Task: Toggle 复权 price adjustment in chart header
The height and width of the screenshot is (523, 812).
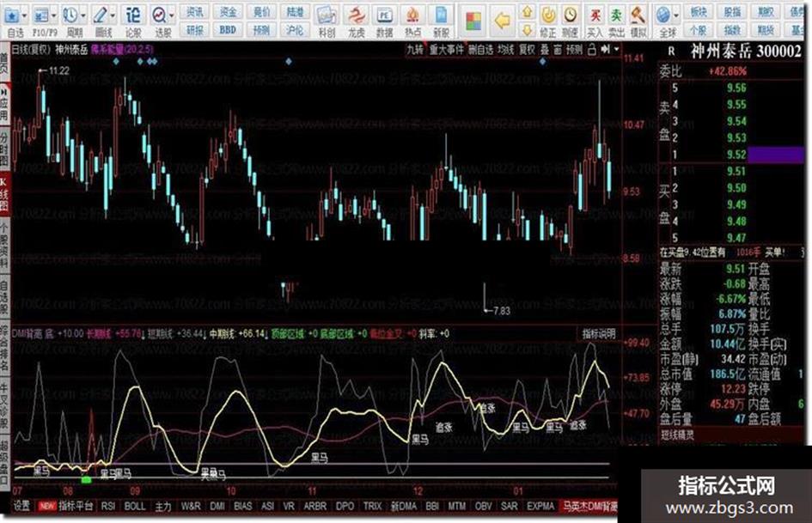Action: click(527, 50)
